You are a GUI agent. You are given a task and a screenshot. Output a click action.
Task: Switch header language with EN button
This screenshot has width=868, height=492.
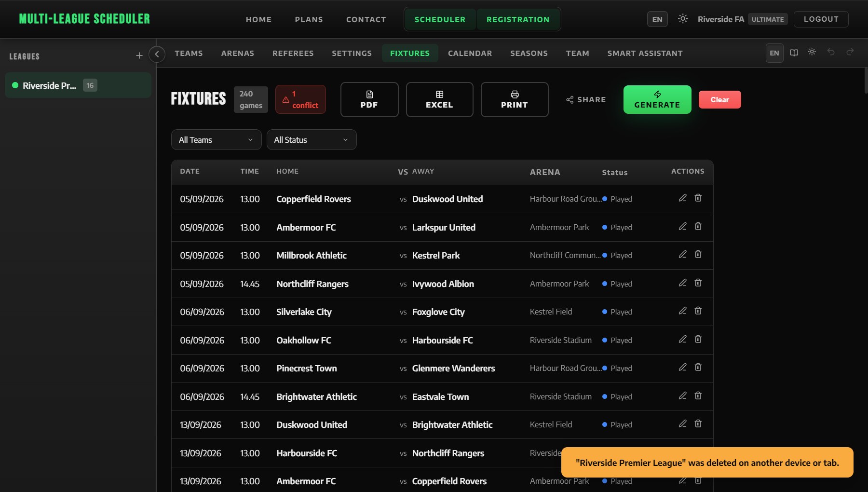click(657, 19)
